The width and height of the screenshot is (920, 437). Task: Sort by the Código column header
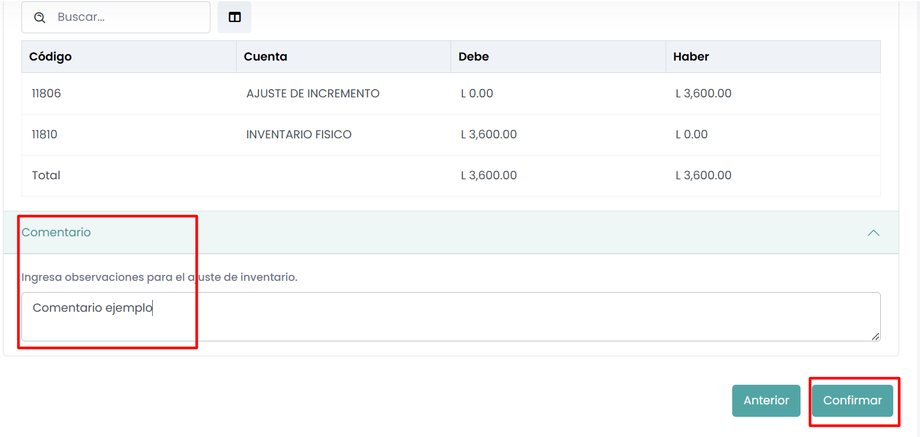tap(50, 57)
